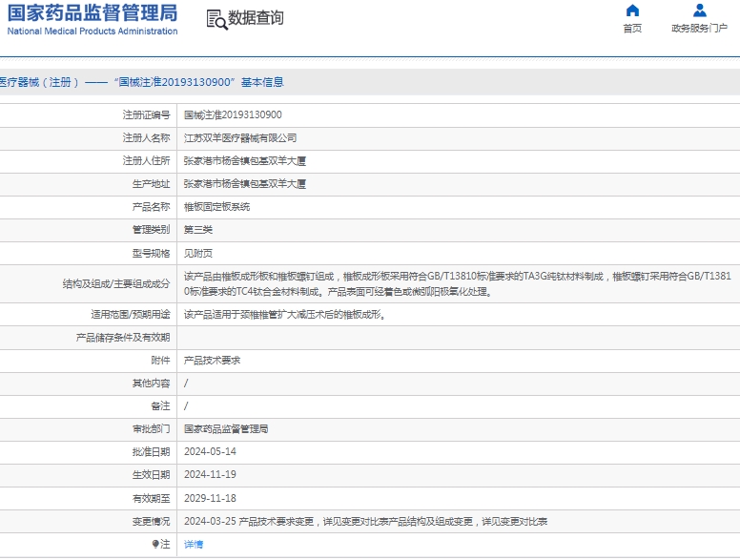Screen dimensions: 740x560
Task: Click the 型号规格 label
Action: point(151,253)
